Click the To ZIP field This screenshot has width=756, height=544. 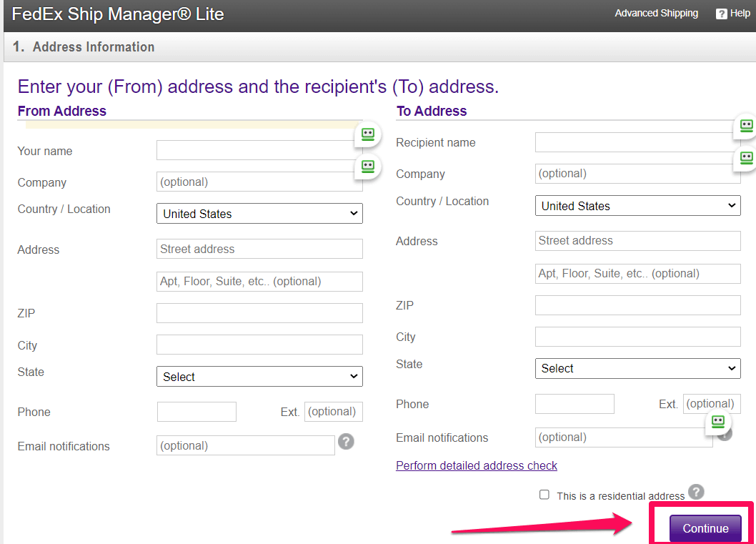point(638,305)
